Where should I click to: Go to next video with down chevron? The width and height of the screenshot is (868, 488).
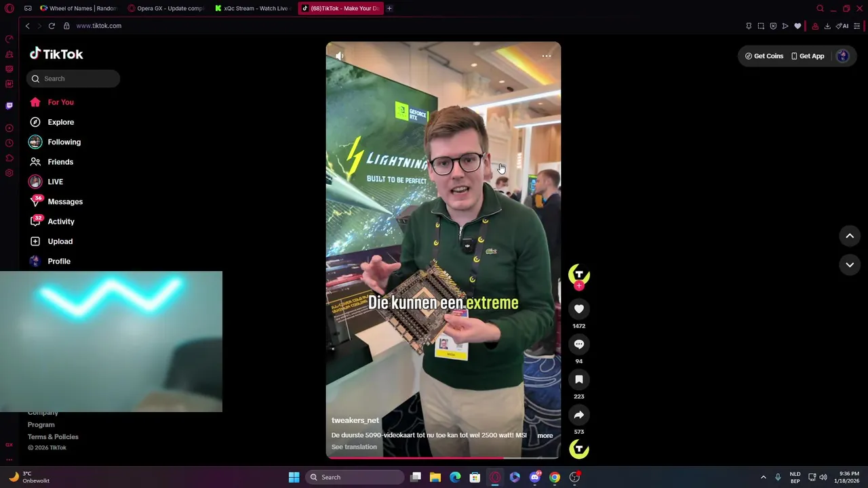pos(850,265)
